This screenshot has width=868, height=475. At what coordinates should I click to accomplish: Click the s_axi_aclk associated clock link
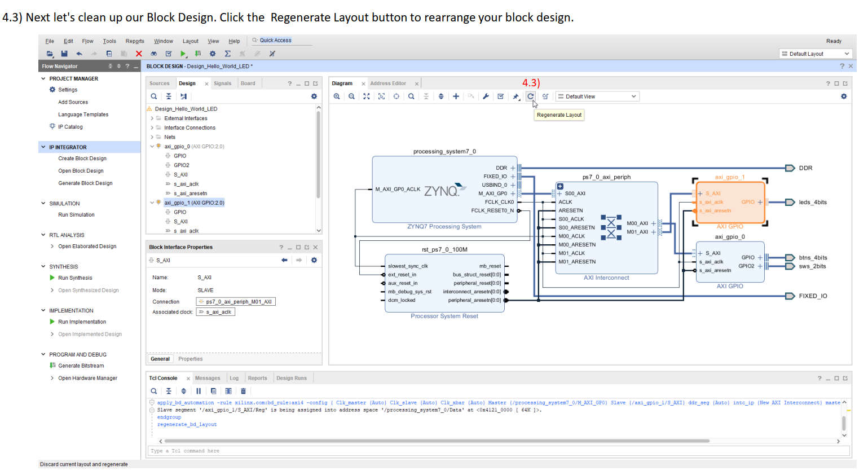[215, 312]
